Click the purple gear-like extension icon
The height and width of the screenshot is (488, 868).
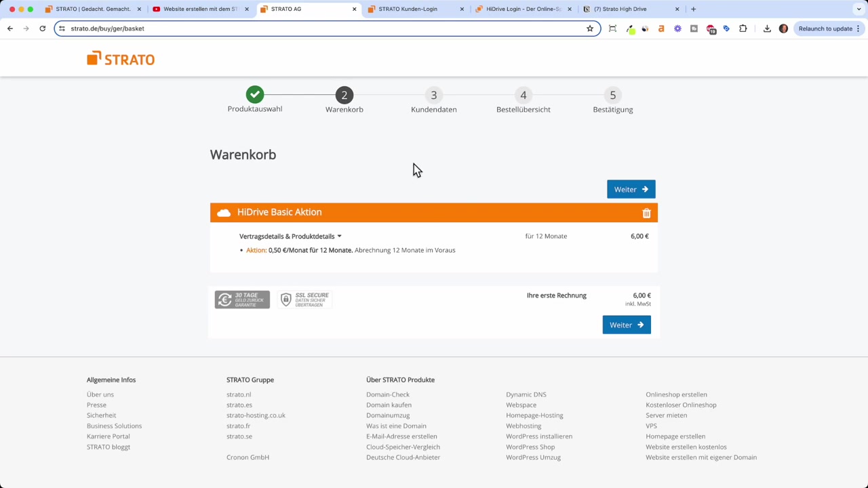point(677,28)
